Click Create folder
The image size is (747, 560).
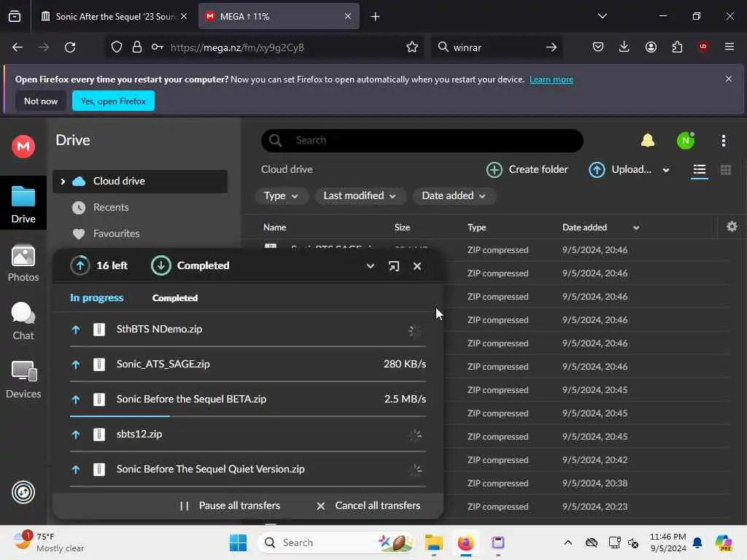pos(527,169)
